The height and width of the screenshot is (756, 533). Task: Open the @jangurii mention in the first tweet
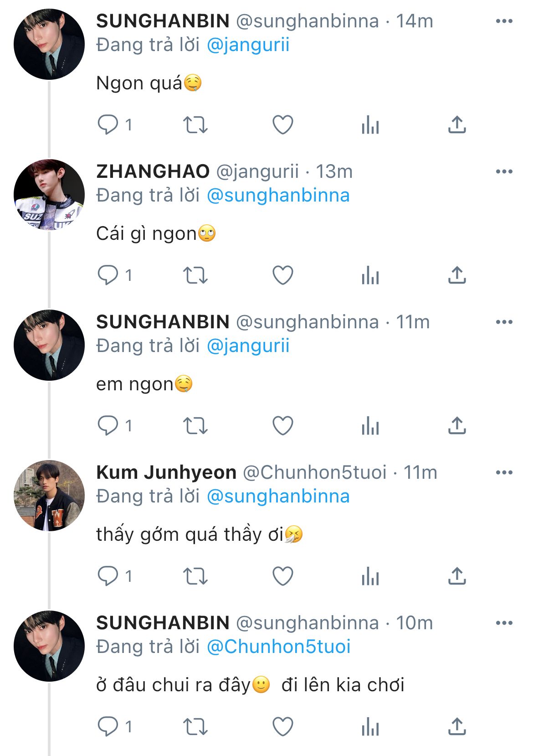pos(248,45)
